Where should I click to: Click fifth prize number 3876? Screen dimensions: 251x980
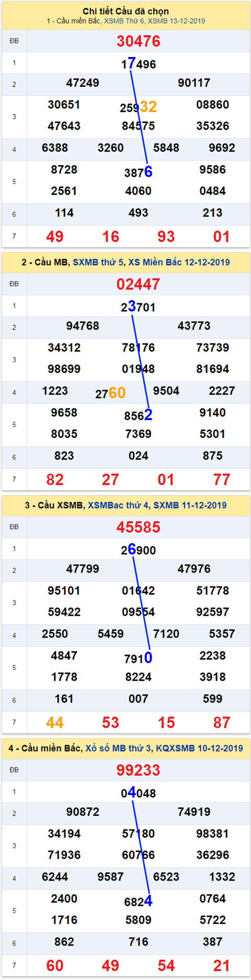(139, 172)
